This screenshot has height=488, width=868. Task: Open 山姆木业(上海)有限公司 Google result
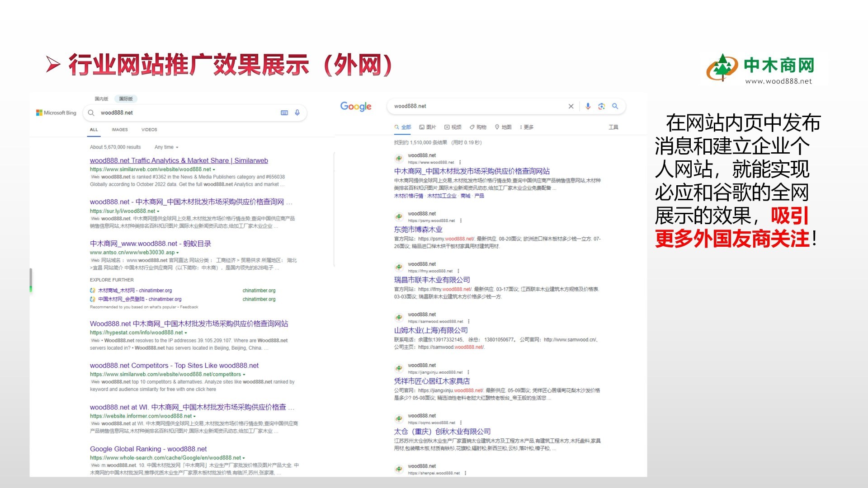click(431, 330)
